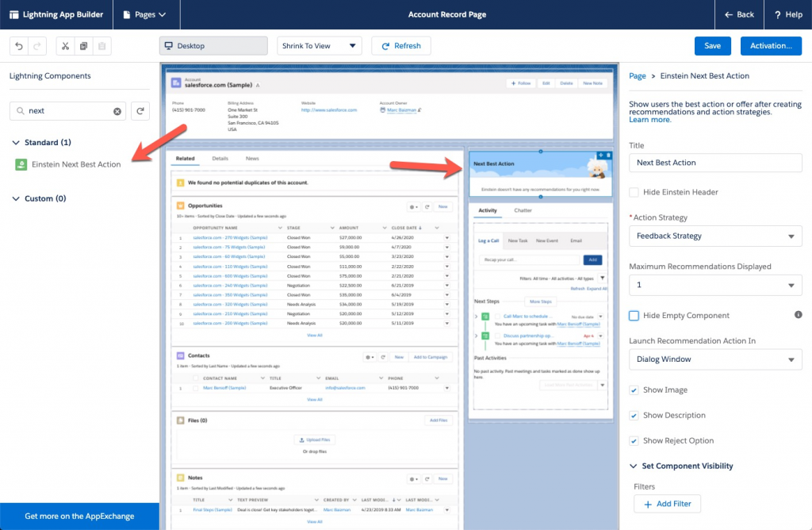Screen dimensions: 812x530
Task: Click the Lightning App Builder logo icon
Action: coord(14,14)
